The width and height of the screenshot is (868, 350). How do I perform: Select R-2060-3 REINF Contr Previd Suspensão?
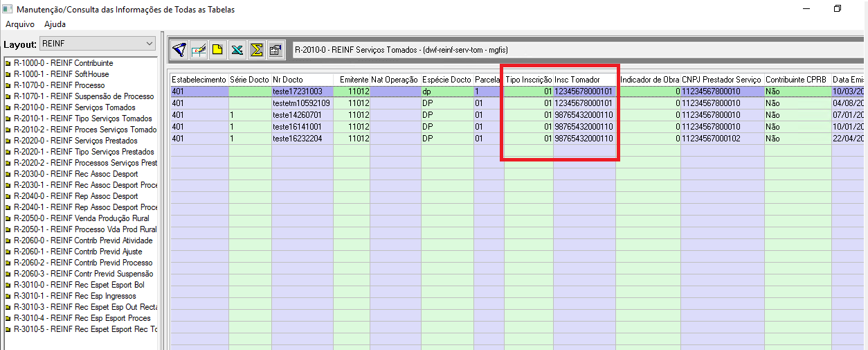[84, 274]
